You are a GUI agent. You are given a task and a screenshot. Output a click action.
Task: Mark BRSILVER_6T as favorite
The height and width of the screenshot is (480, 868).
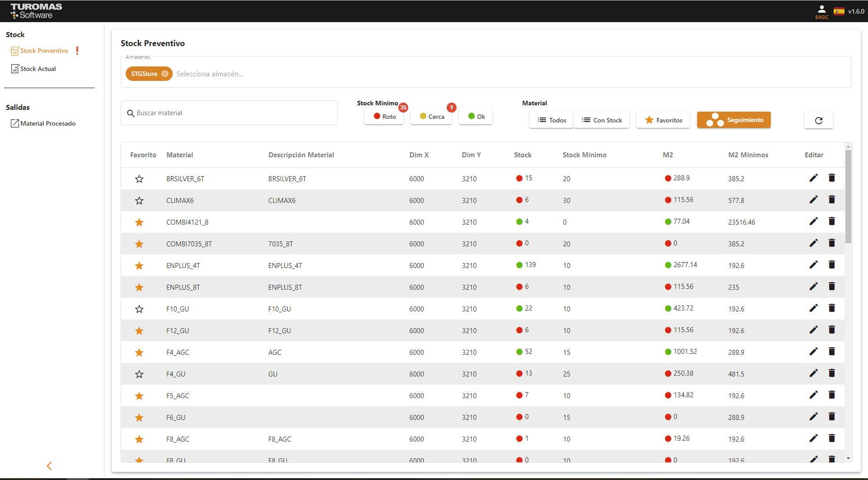[139, 179]
